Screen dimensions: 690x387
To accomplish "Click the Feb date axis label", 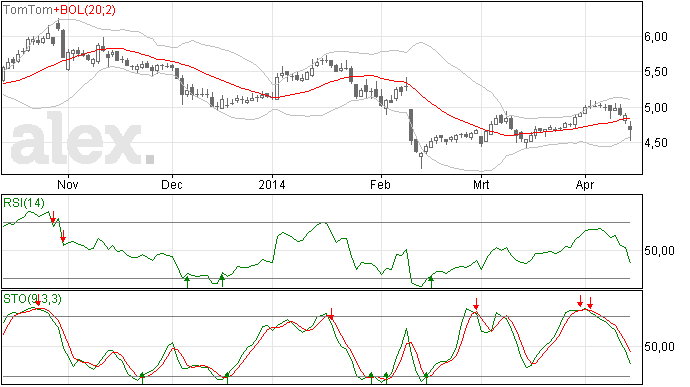I will tap(380, 184).
